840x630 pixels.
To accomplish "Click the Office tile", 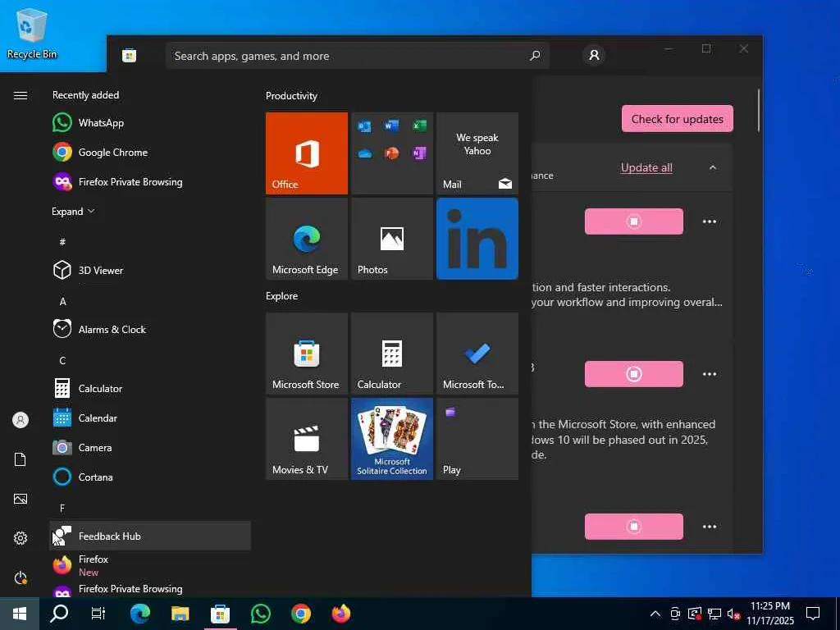I will pos(307,153).
